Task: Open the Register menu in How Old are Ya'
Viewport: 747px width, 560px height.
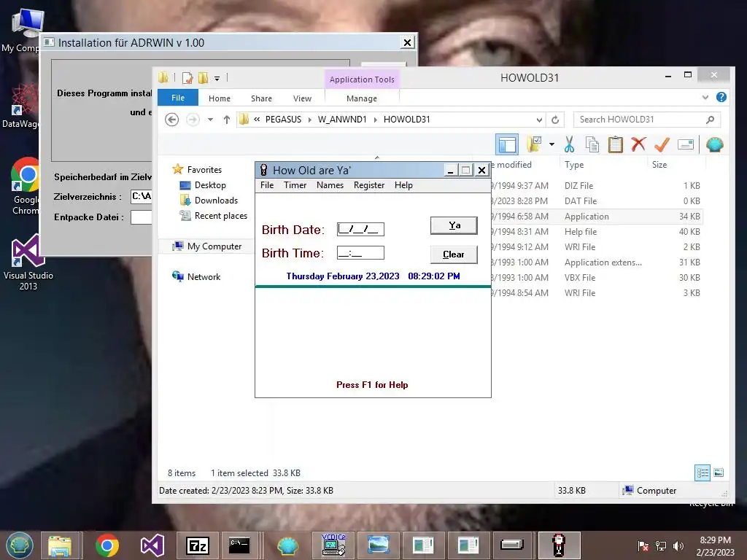Action: [x=368, y=185]
